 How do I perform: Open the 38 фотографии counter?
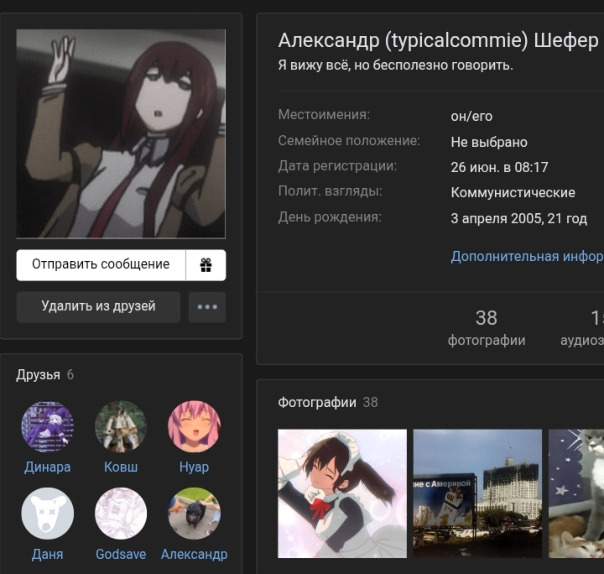[x=487, y=328]
